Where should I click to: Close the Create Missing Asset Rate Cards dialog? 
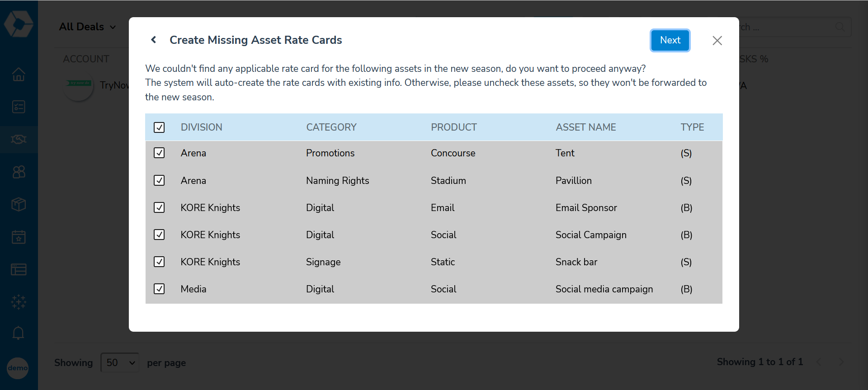coord(717,41)
